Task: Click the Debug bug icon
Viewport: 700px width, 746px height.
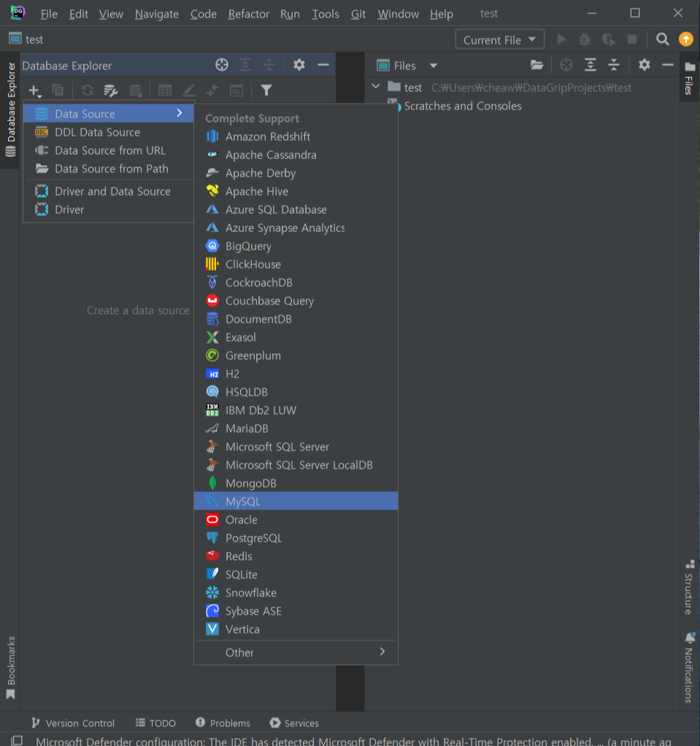Action: click(x=585, y=39)
